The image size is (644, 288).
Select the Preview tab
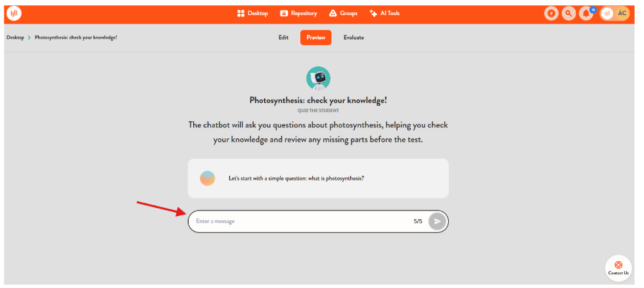(315, 37)
